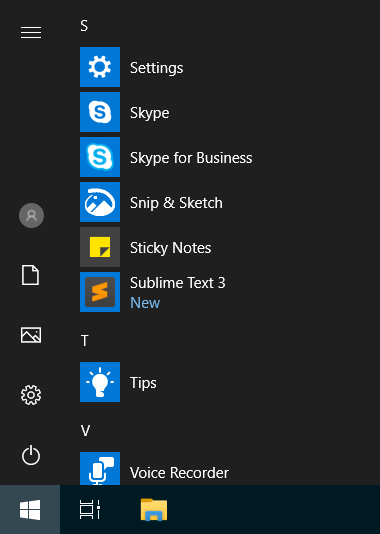The width and height of the screenshot is (380, 534).
Task: Open Pictures from the Start sidebar
Action: [x=31, y=335]
